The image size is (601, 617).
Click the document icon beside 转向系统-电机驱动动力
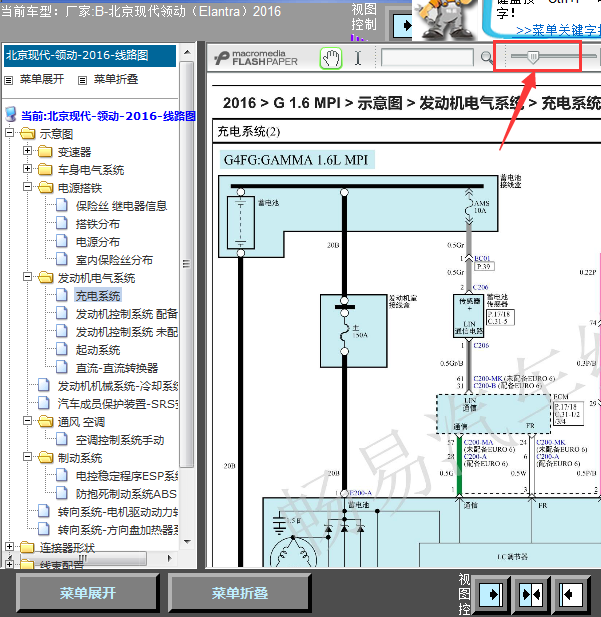coord(44,511)
